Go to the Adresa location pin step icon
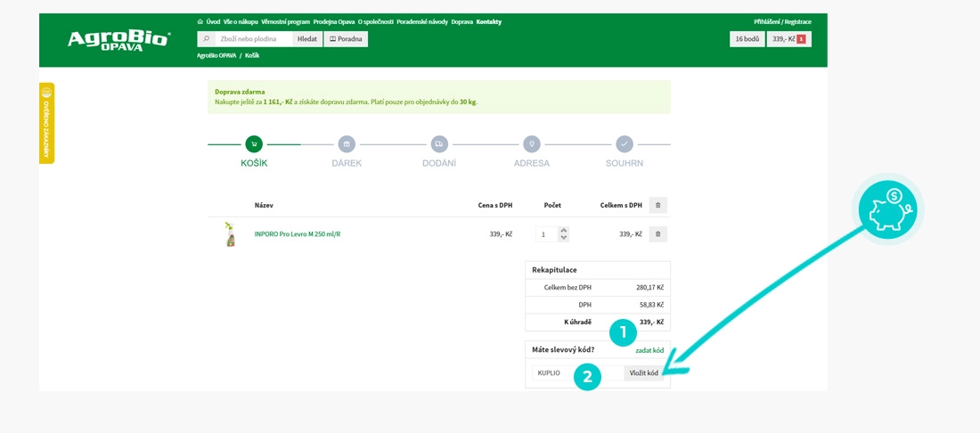Screen dimensions: 980x433 tap(532, 144)
